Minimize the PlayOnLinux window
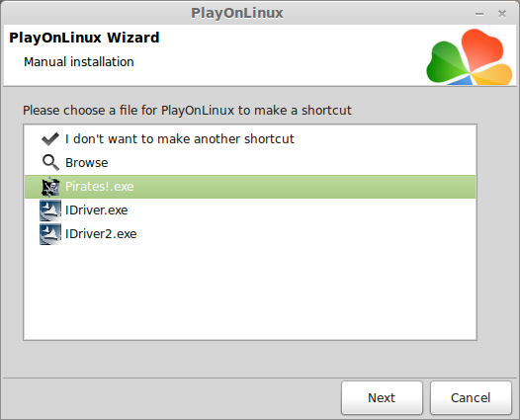The width and height of the screenshot is (520, 420). click(479, 14)
